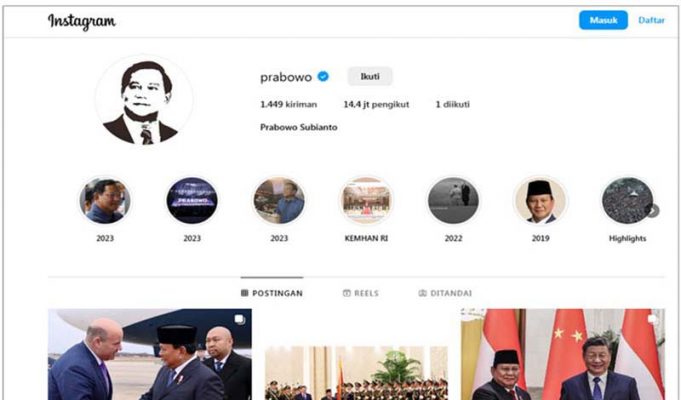Switch to the POSTINGAN tab
The width and height of the screenshot is (681, 400).
click(272, 293)
